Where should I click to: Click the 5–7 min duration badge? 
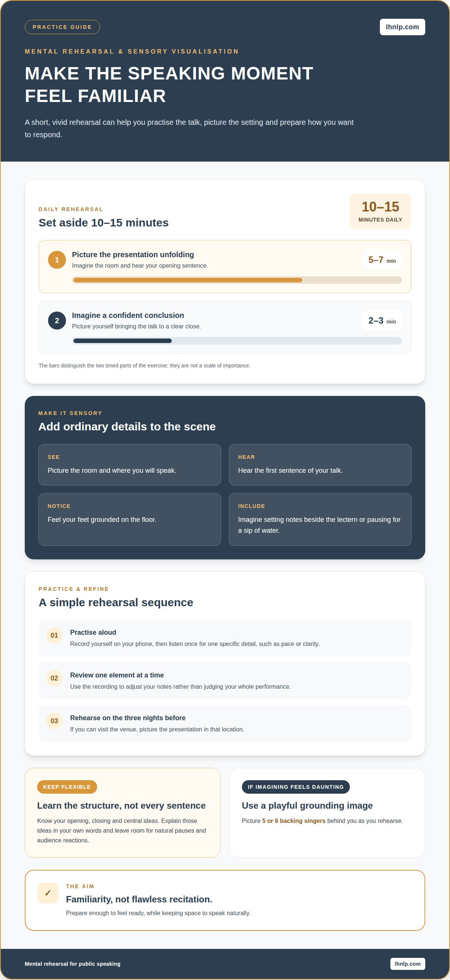click(382, 260)
